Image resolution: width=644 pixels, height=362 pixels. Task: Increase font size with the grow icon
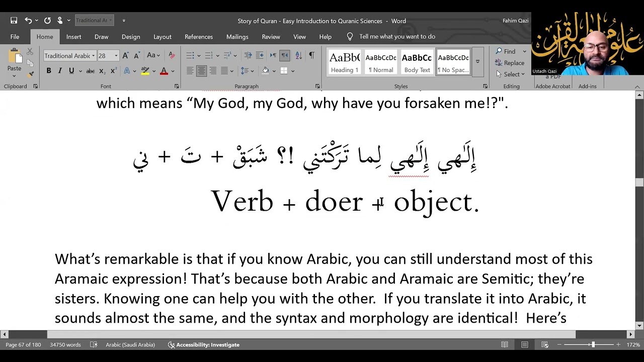coord(125,56)
